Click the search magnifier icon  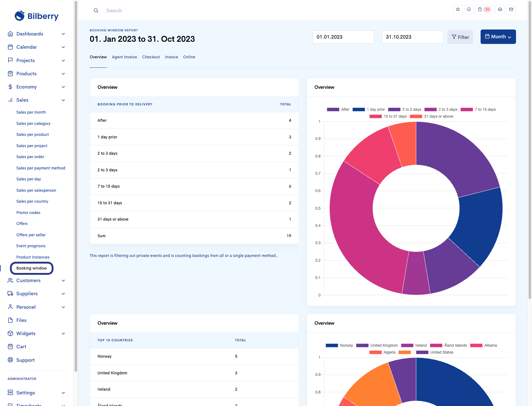point(96,11)
